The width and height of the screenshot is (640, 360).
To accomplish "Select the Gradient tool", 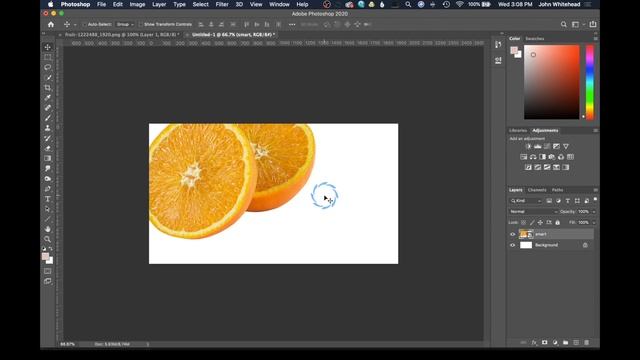I will pyautogui.click(x=48, y=158).
